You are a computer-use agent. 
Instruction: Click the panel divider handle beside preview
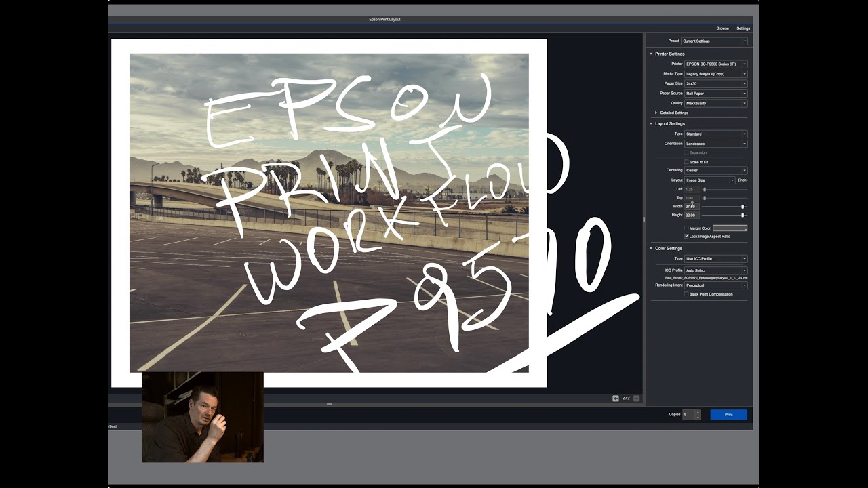coord(644,219)
